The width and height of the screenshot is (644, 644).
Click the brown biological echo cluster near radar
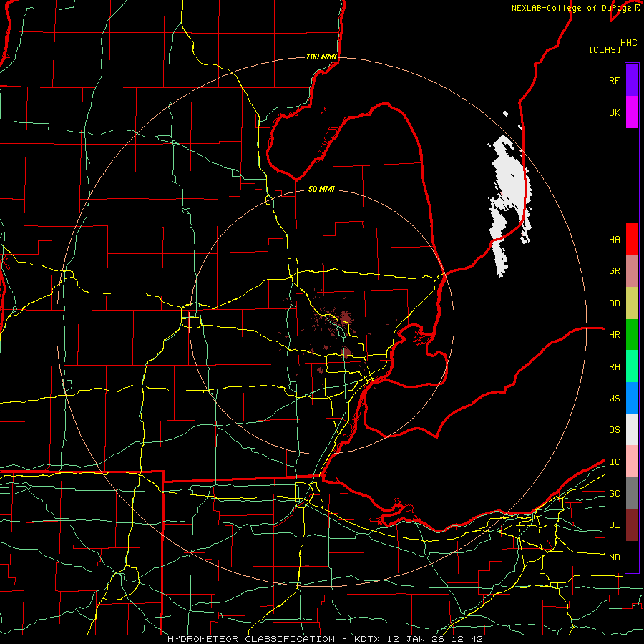(346, 316)
